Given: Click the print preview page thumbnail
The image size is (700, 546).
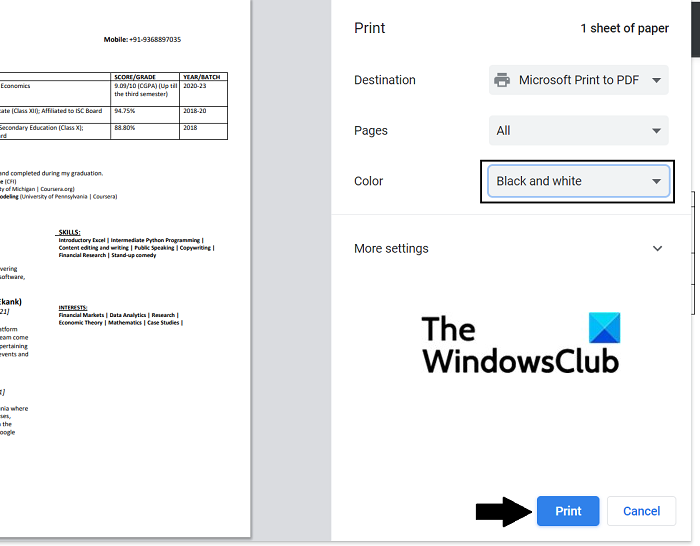Looking at the screenshot, I should click(x=125, y=268).
